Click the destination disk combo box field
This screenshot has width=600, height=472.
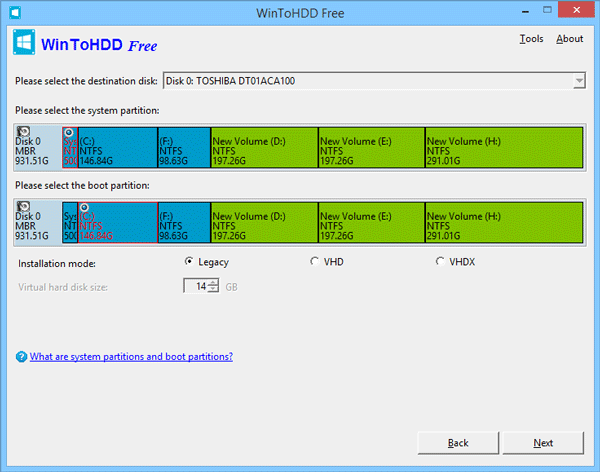tap(374, 81)
